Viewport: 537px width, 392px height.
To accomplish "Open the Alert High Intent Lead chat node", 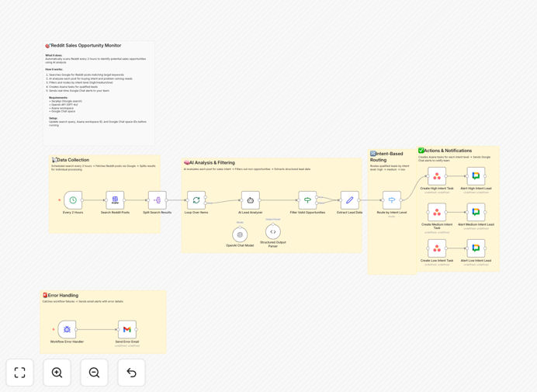I will click(476, 176).
